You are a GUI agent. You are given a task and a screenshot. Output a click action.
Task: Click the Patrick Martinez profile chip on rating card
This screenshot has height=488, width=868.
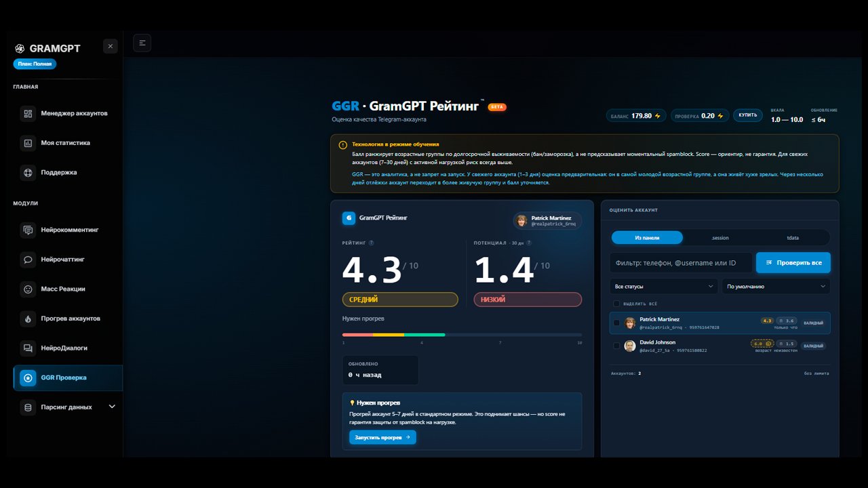(547, 220)
